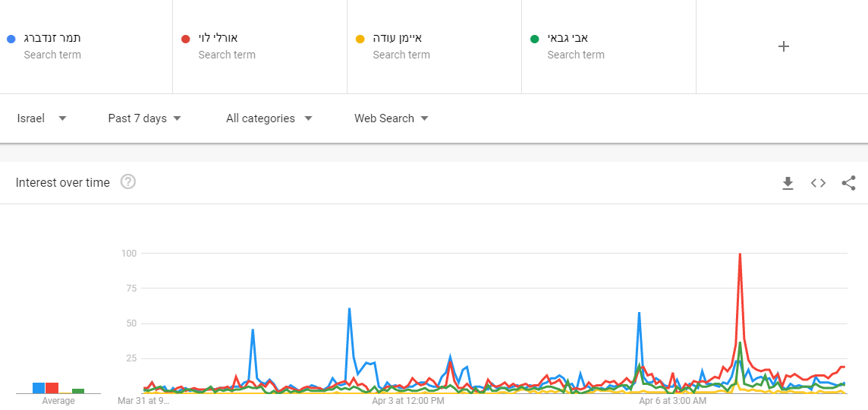
Task: Select the third search term איימן עודה
Action: click(398, 38)
